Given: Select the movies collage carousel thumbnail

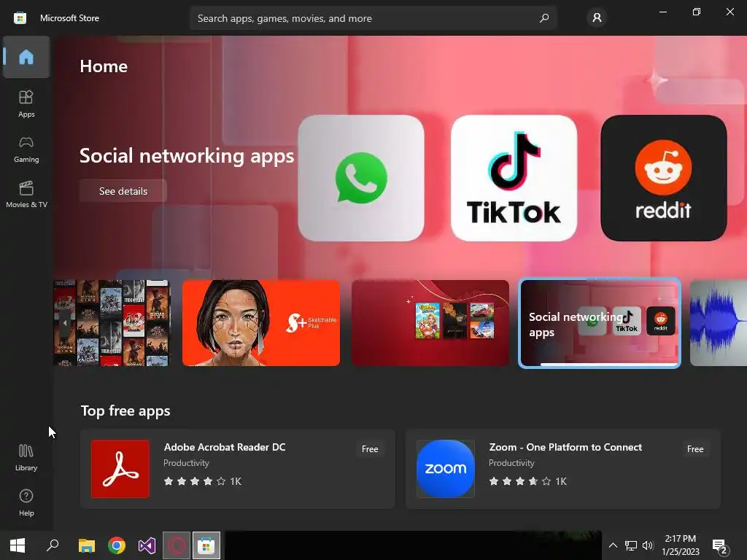Looking at the screenshot, I should (112, 323).
